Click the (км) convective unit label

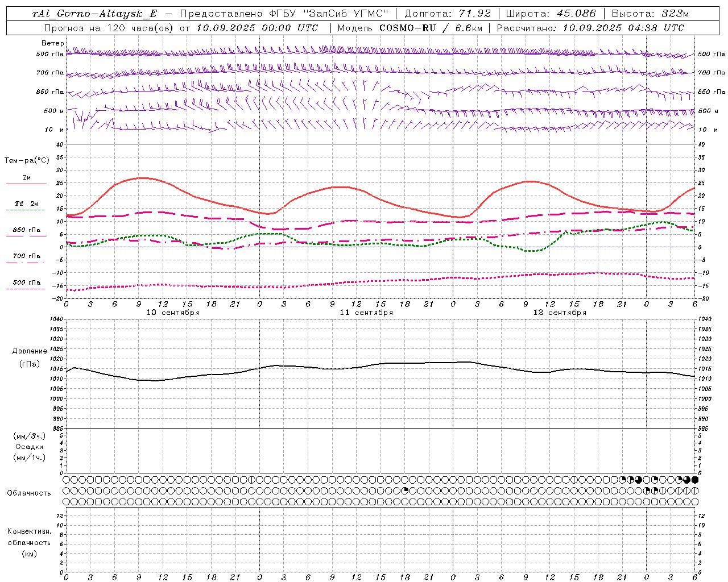(29, 554)
